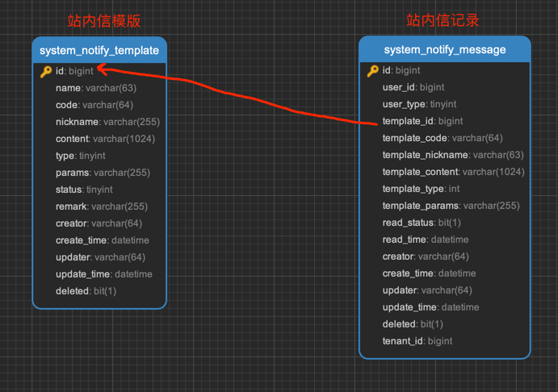Select the read_time datetime column
Image resolution: width=558 pixels, height=392 pixels.
425,240
